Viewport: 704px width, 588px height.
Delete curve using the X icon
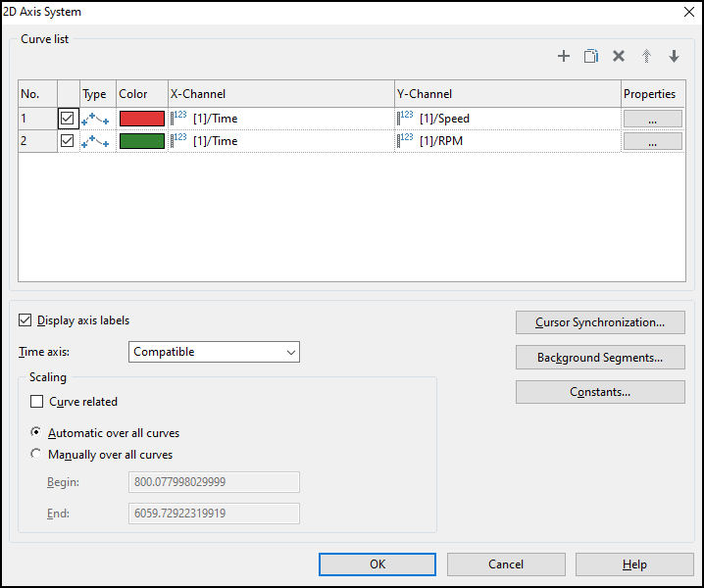(x=619, y=57)
